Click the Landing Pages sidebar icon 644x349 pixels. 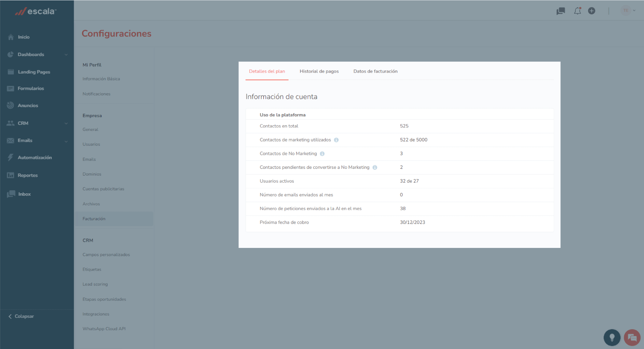click(x=11, y=72)
